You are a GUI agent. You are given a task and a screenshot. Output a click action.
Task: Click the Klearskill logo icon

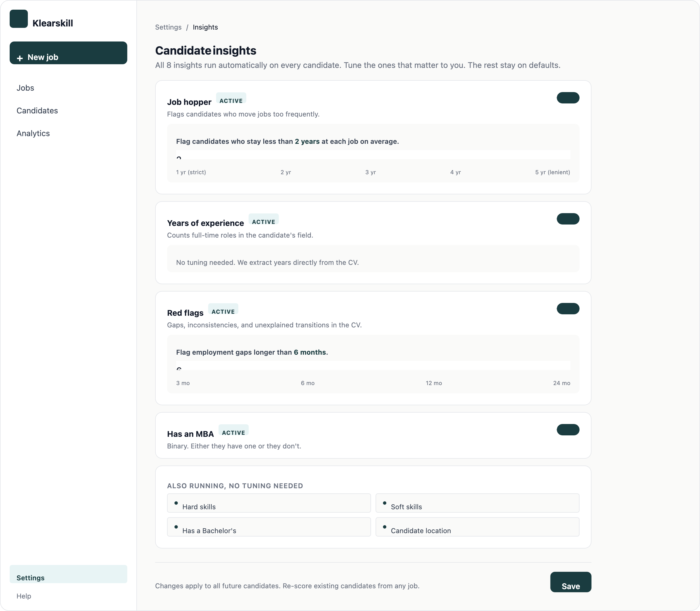coord(19,19)
